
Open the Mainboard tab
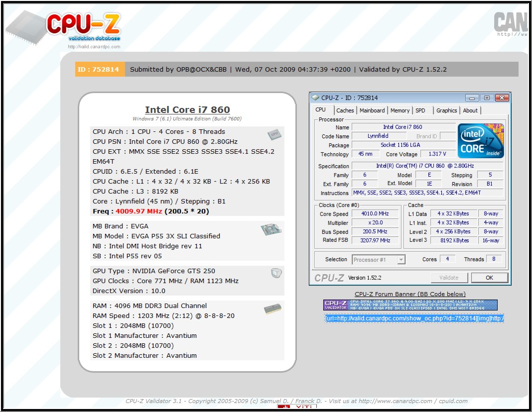tap(372, 110)
